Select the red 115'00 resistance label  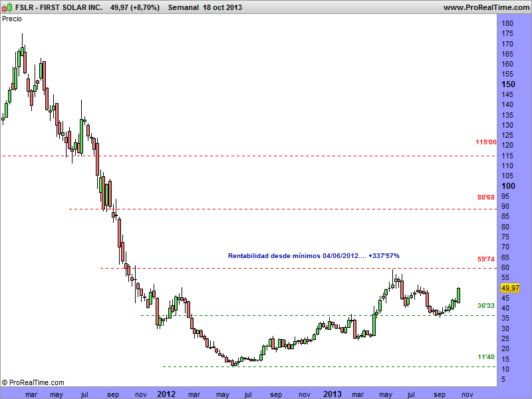pos(485,142)
